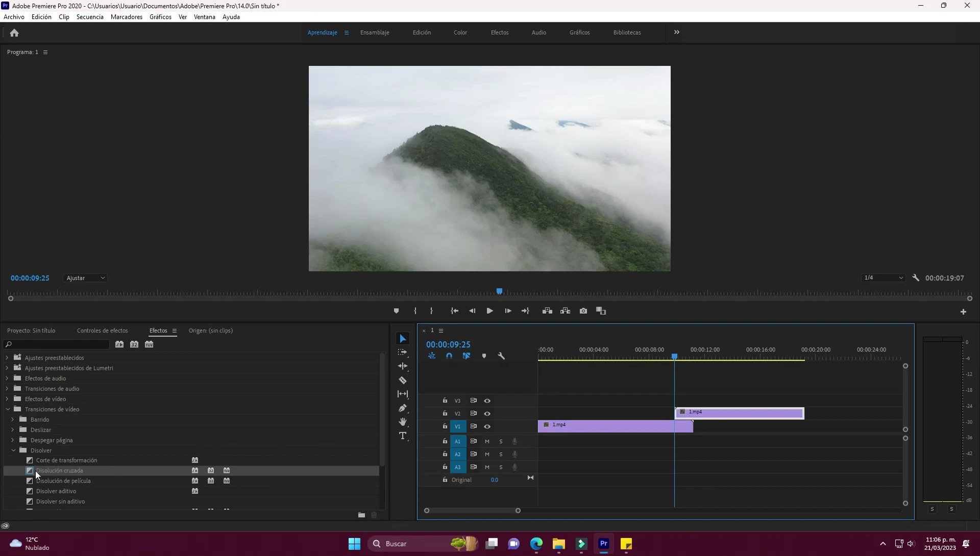Screen dimensions: 980x556
Task: Select the Pen tool
Action: (403, 408)
